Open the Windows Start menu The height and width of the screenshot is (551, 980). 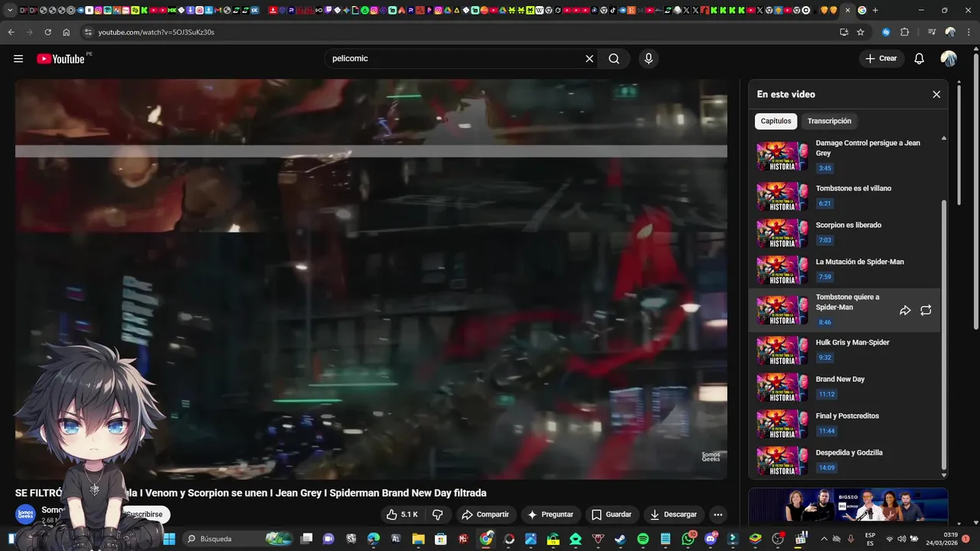tap(169, 539)
